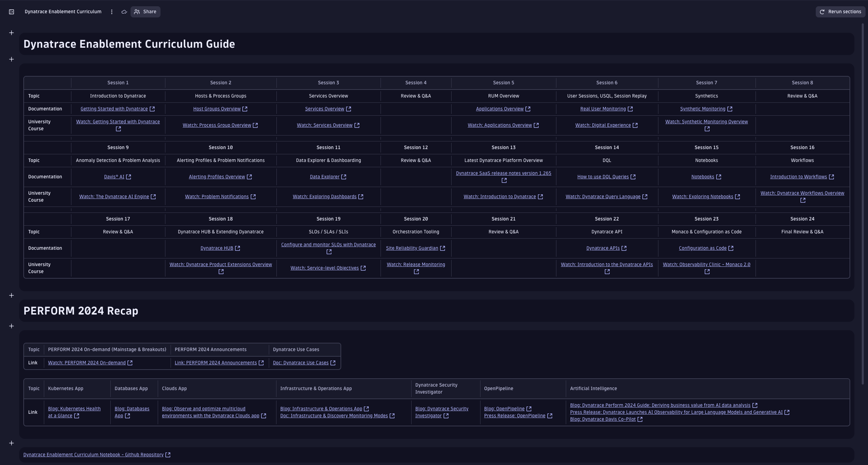Click the three-dot menu icon
868x465 pixels.
click(x=111, y=11)
